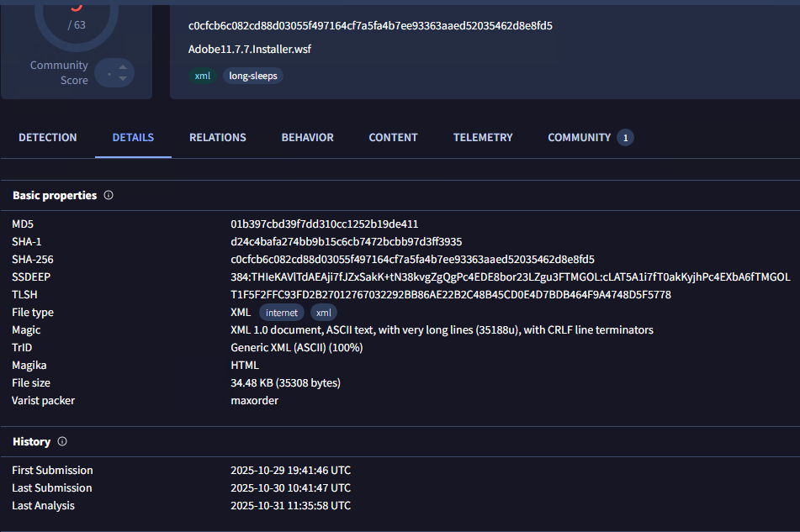This screenshot has width=800, height=532.
Task: Open the Detection tab
Action: tap(48, 137)
